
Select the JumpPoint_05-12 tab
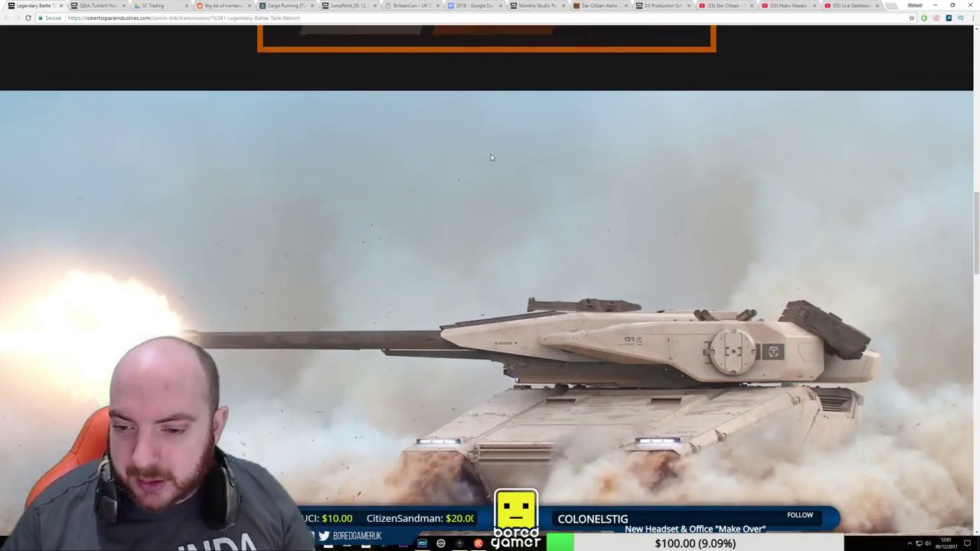tap(348, 5)
